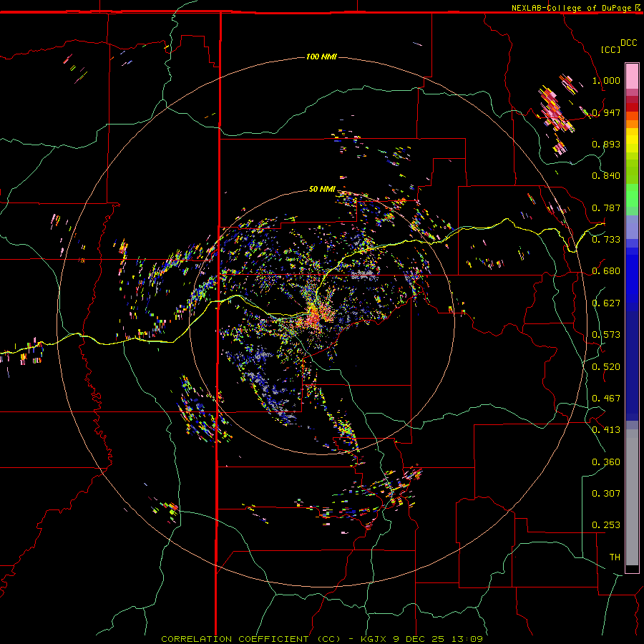
Task: Pick the 0.627 scale value
Action: coord(606,303)
